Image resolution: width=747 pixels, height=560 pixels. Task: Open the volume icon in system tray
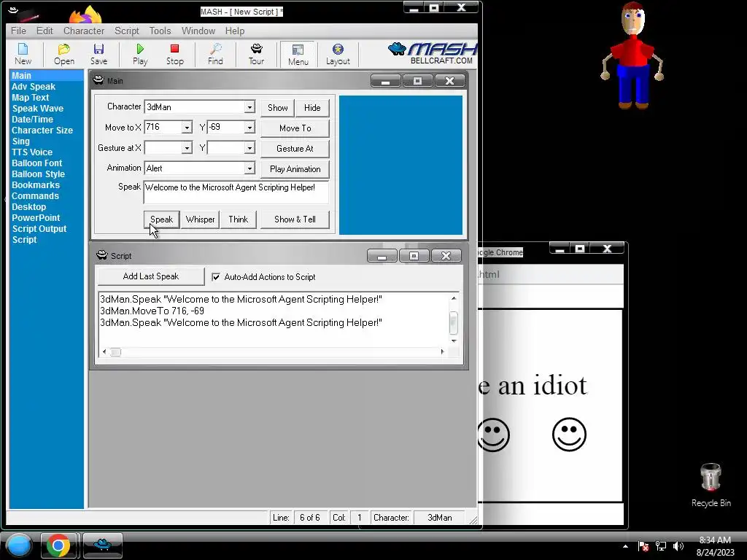(678, 546)
